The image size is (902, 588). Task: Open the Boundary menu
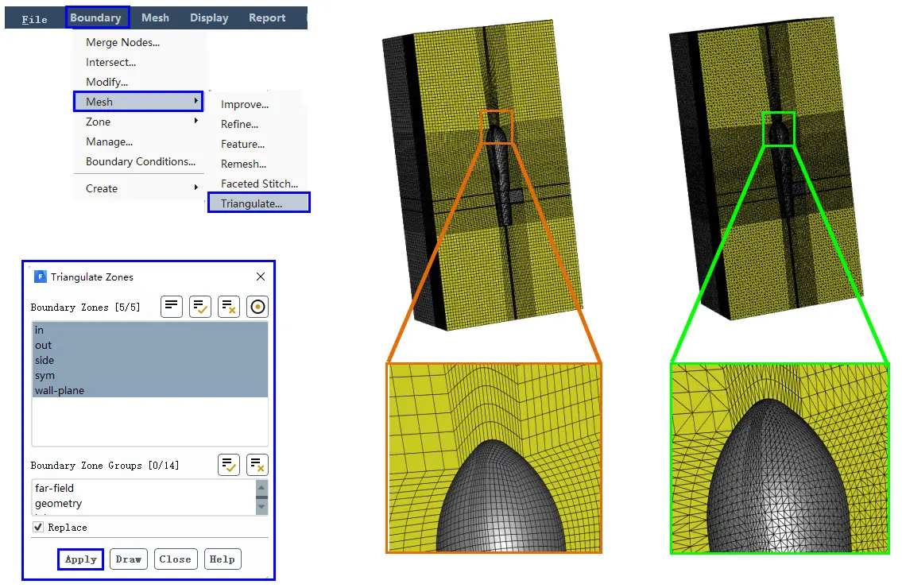(95, 17)
